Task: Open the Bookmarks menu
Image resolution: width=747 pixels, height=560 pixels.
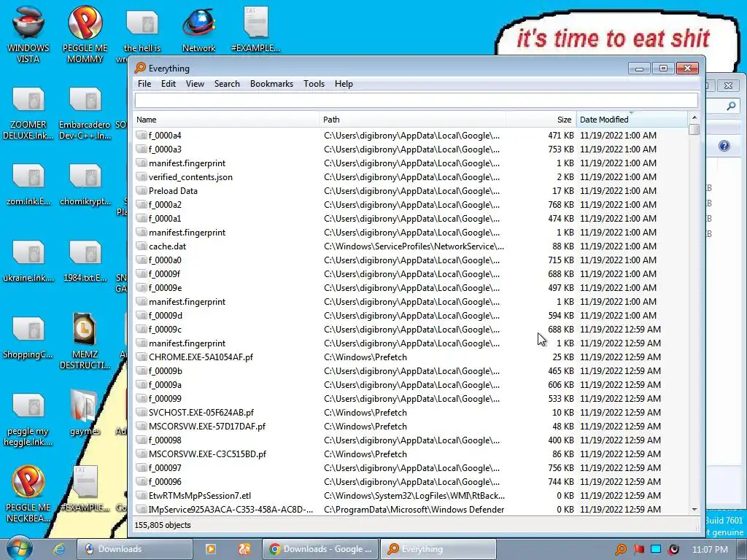Action: [x=271, y=84]
